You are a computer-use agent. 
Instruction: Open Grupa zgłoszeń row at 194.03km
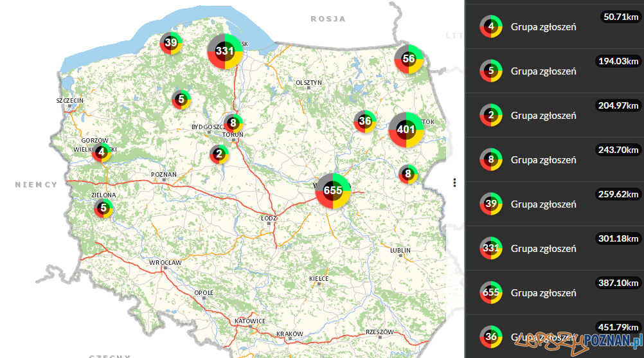(555, 71)
